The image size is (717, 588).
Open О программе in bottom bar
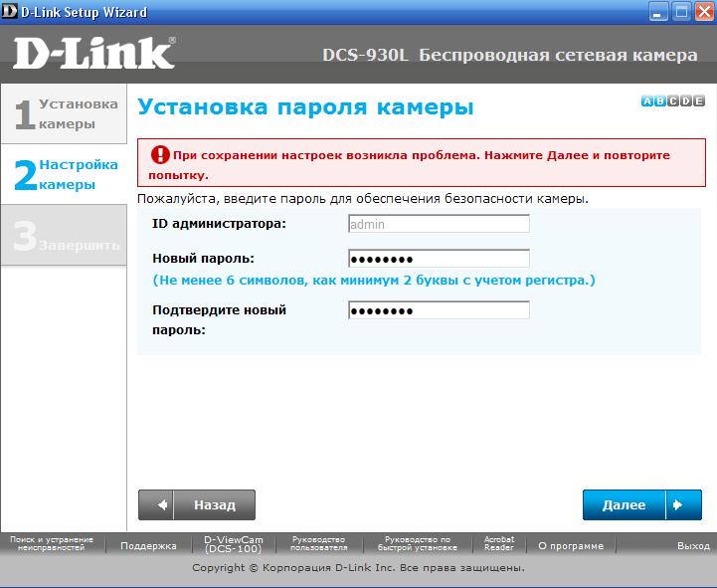(x=571, y=545)
